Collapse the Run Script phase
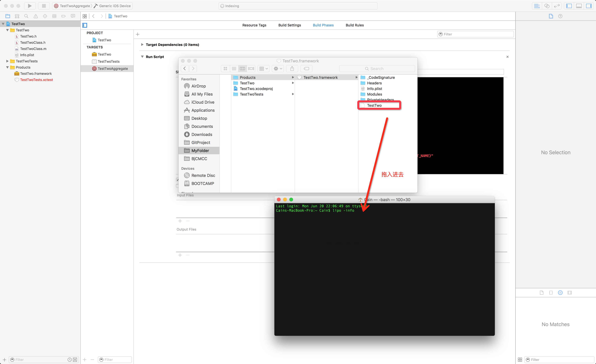596x364 pixels. click(142, 57)
